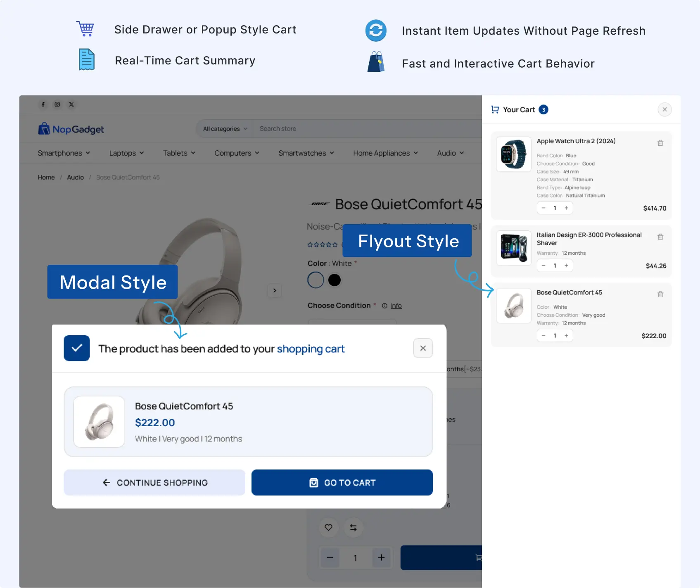The image size is (700, 588).
Task: Increase Italian Design Shaver quantity
Action: [567, 266]
